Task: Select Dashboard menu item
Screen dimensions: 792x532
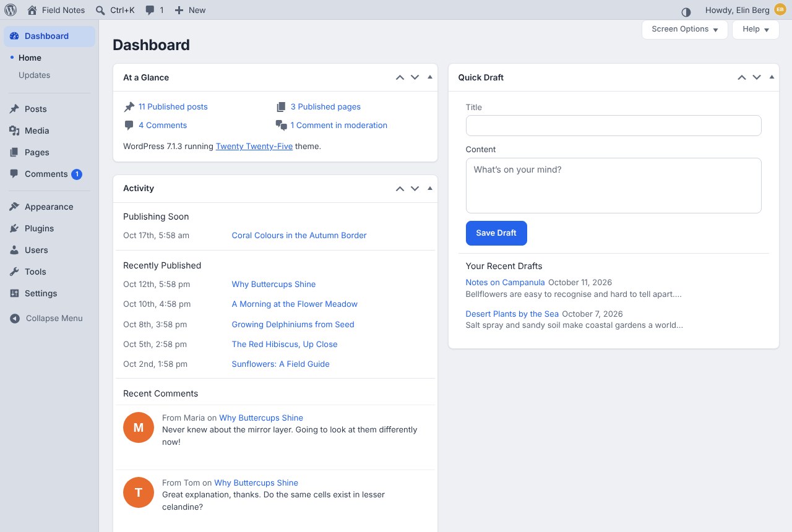Action: tap(49, 36)
